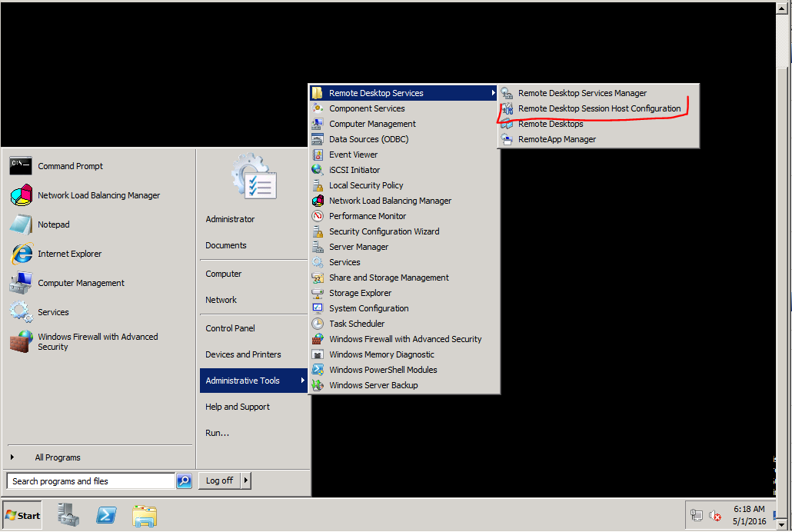Screen dimensions: 792x532
Task: Click the Windows Memory Diagnostic icon
Action: pos(318,354)
